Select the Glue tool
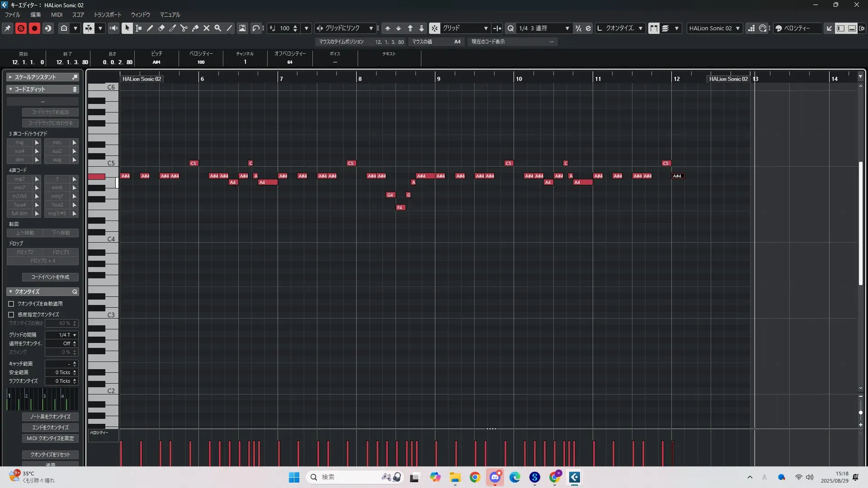This screenshot has width=868, height=488. point(195,28)
